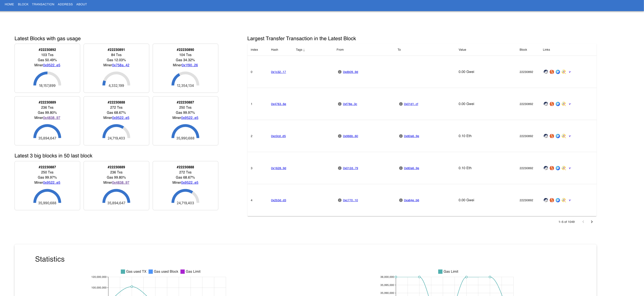The width and height of the screenshot is (644, 296).
Task: Click info icon beside recipient 0x01d1..cf
Action: (400, 104)
